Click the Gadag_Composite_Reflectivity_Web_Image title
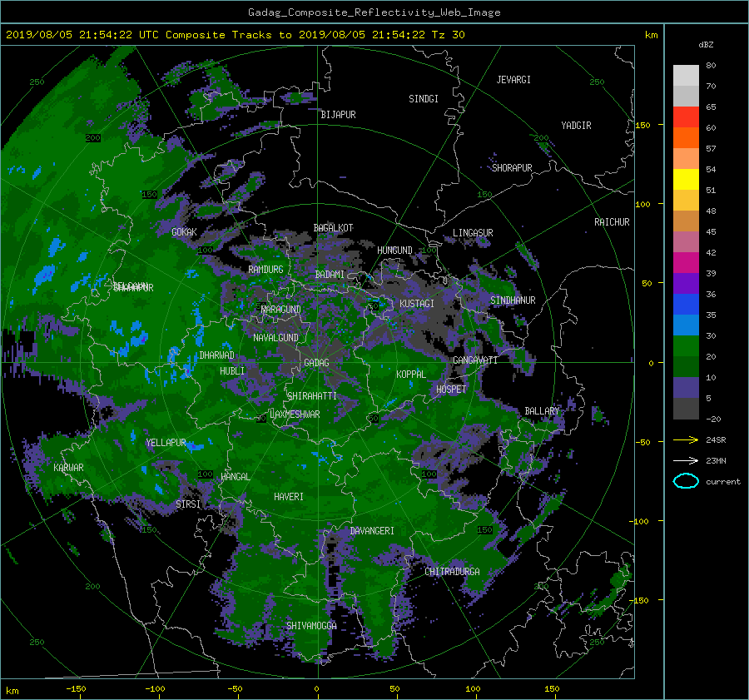Image resolution: width=749 pixels, height=700 pixels. [x=374, y=12]
